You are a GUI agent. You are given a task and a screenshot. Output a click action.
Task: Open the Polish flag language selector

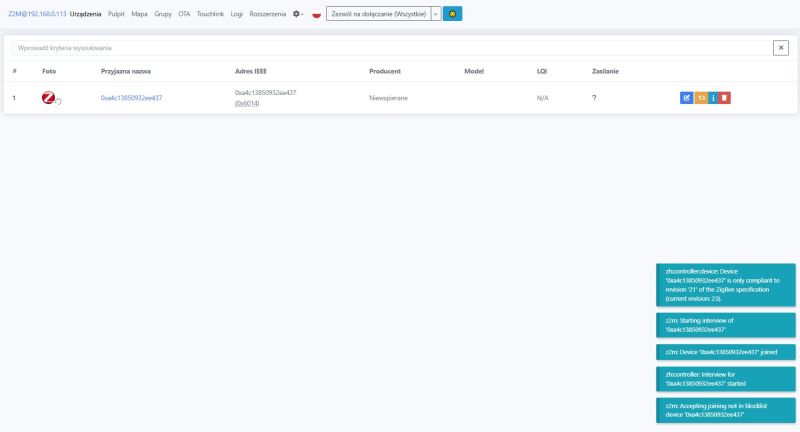coord(316,14)
